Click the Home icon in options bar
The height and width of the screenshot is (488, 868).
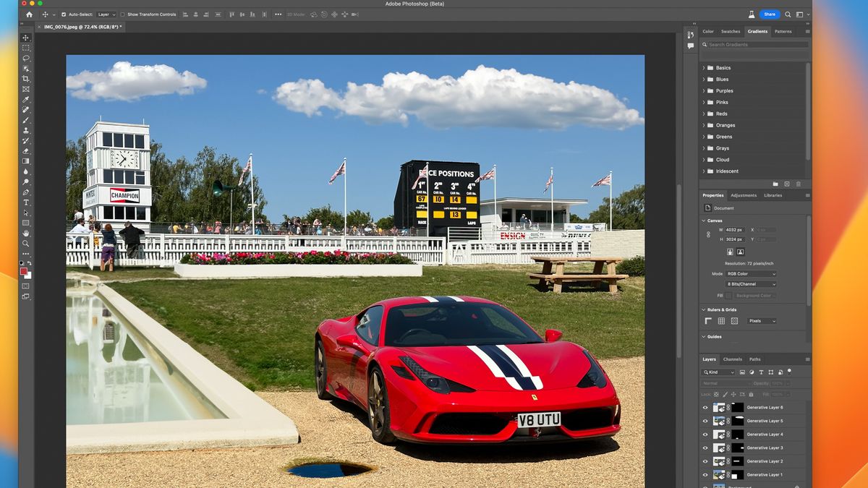coord(30,14)
